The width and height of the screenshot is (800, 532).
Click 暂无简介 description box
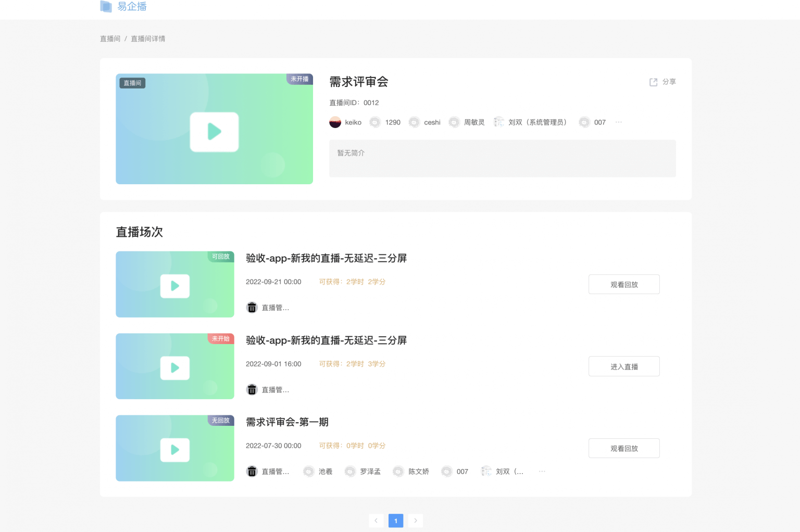pyautogui.click(x=503, y=158)
